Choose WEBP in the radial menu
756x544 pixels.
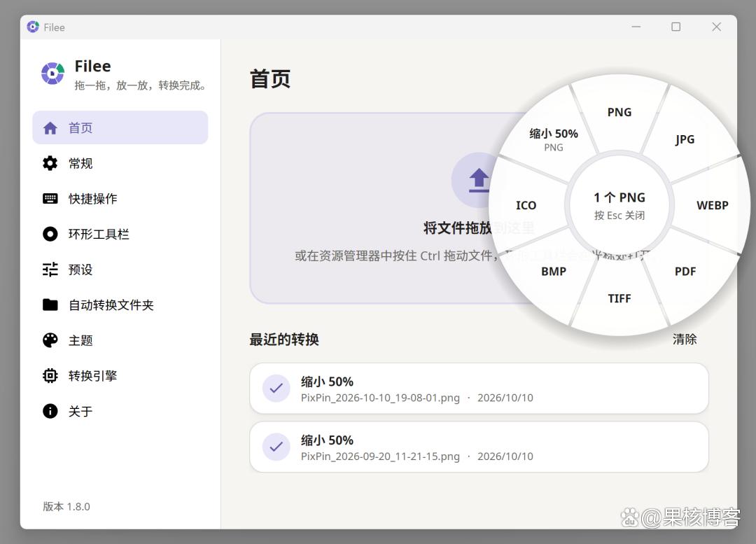coord(712,205)
